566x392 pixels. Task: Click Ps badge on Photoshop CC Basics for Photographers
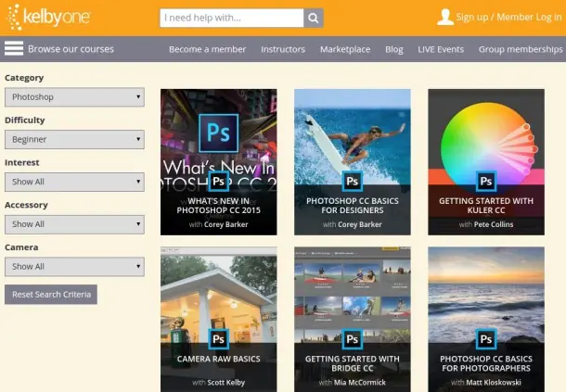[486, 339]
